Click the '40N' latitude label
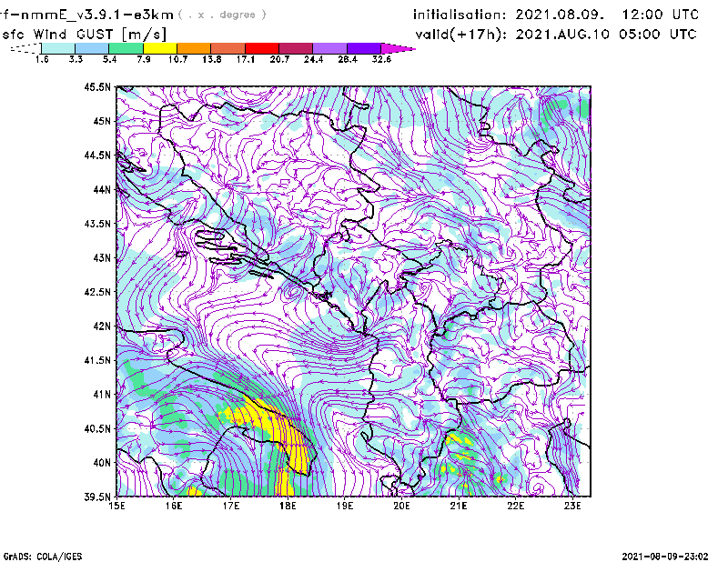Image resolution: width=728 pixels, height=562 pixels. [102, 463]
